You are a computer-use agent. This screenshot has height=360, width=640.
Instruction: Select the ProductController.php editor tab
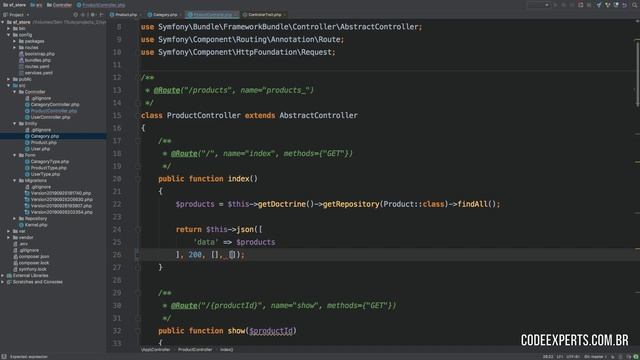211,15
